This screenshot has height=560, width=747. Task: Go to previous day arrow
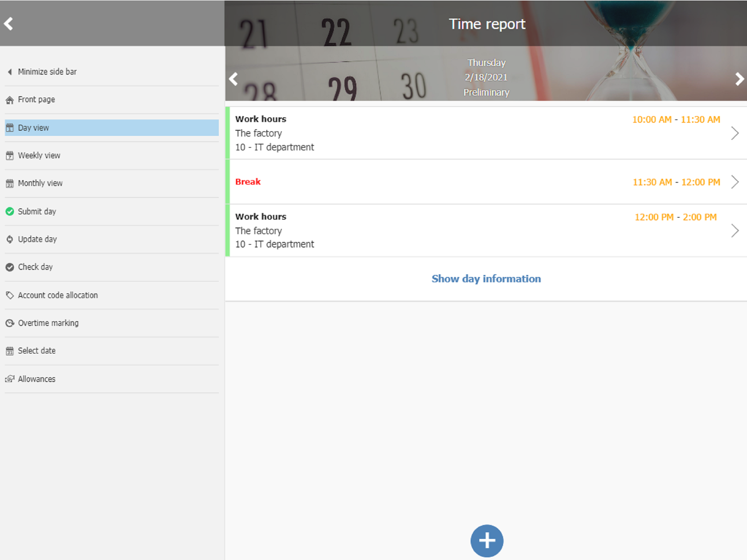[233, 79]
